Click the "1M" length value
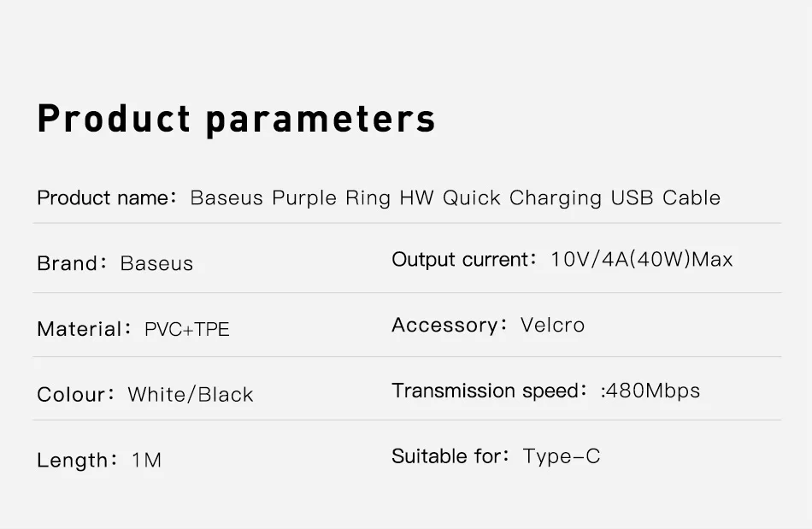The height and width of the screenshot is (529, 812). (x=146, y=461)
